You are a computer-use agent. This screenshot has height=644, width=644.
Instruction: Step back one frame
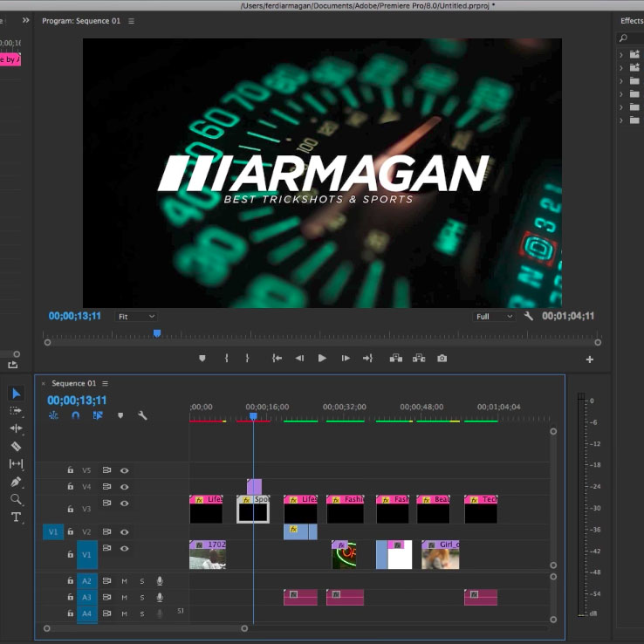(299, 358)
